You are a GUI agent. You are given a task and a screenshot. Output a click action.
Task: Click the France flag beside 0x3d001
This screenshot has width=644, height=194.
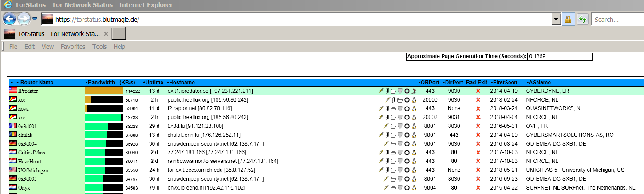point(13,126)
